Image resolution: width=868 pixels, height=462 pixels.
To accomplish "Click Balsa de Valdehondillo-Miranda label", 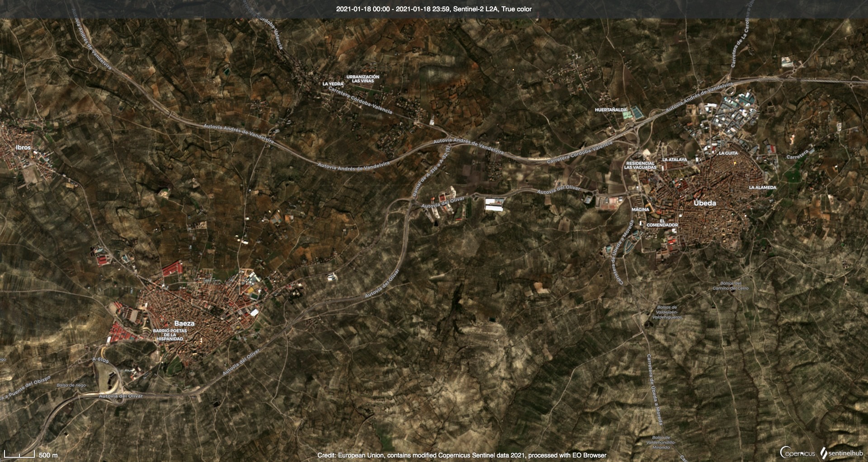I will pos(661,443).
